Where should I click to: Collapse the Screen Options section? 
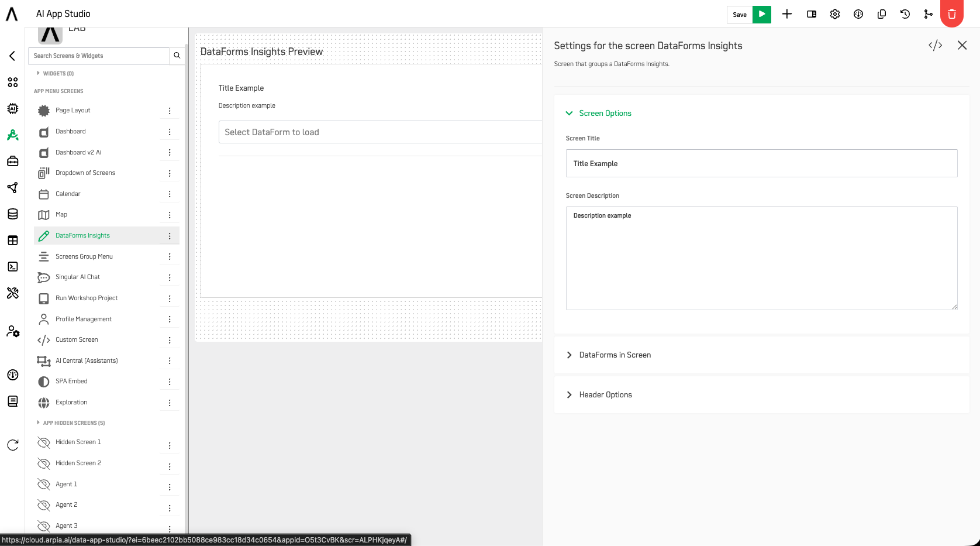pyautogui.click(x=605, y=113)
